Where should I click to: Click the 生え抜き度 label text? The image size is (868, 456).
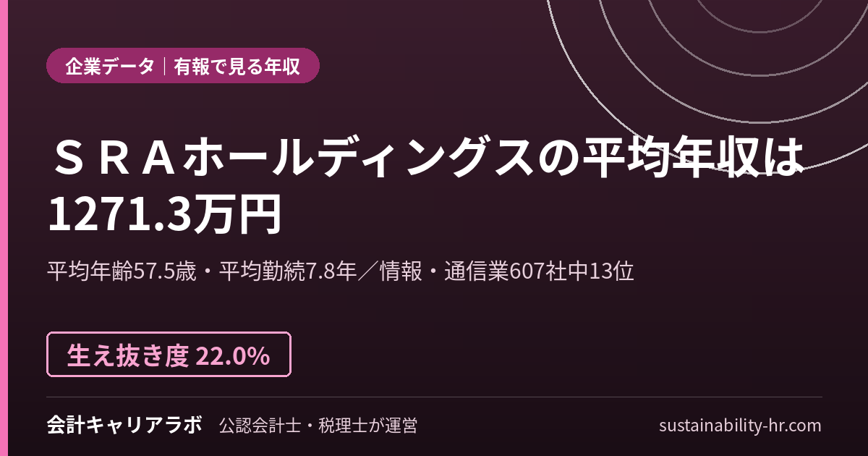point(129,355)
